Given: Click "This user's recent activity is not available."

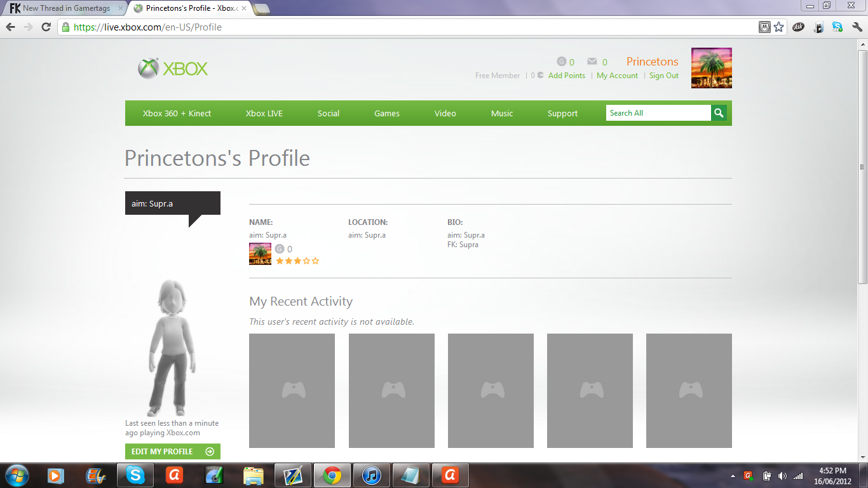Looking at the screenshot, I should (x=332, y=322).
